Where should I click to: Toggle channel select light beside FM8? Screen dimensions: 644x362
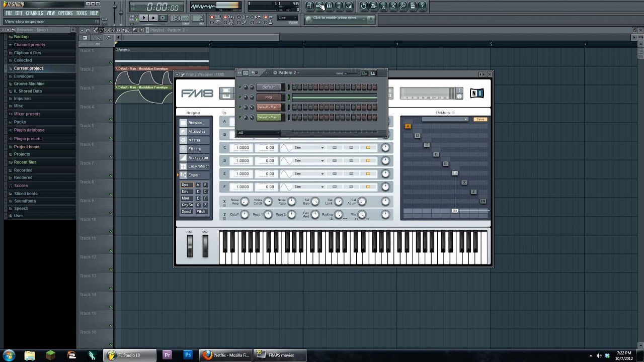coord(289,97)
